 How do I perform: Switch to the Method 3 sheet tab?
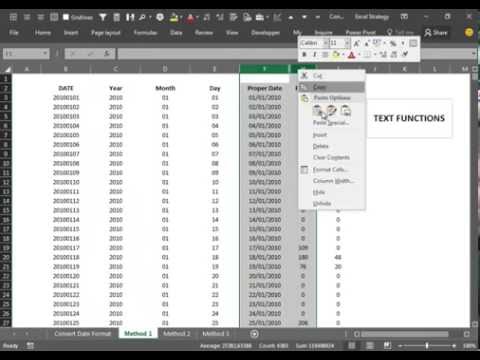tap(216, 334)
